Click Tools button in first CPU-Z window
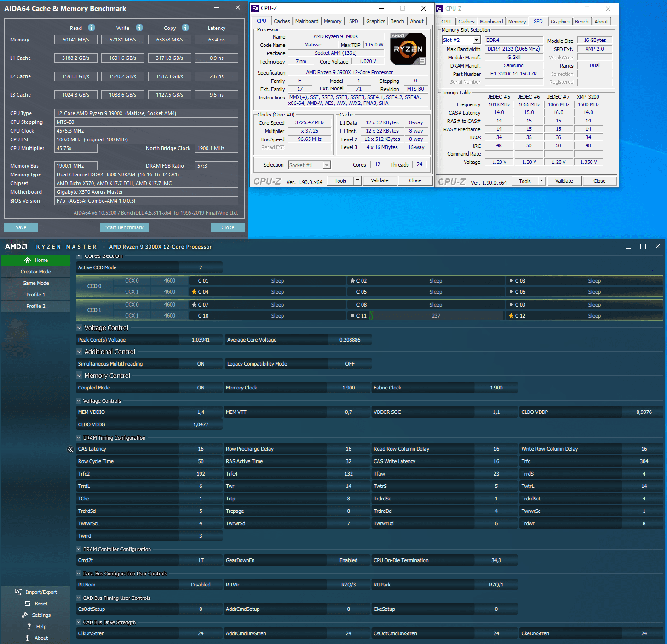This screenshot has width=667, height=644. pos(340,180)
